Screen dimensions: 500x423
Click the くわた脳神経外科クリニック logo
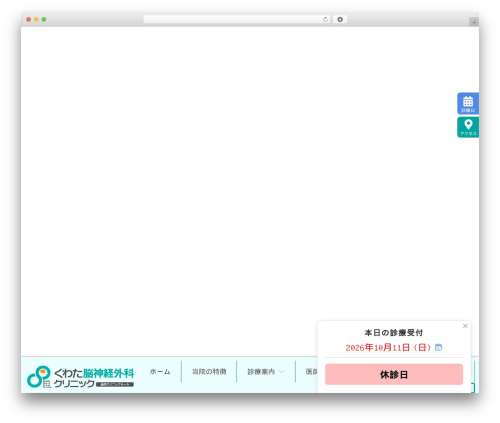80,377
